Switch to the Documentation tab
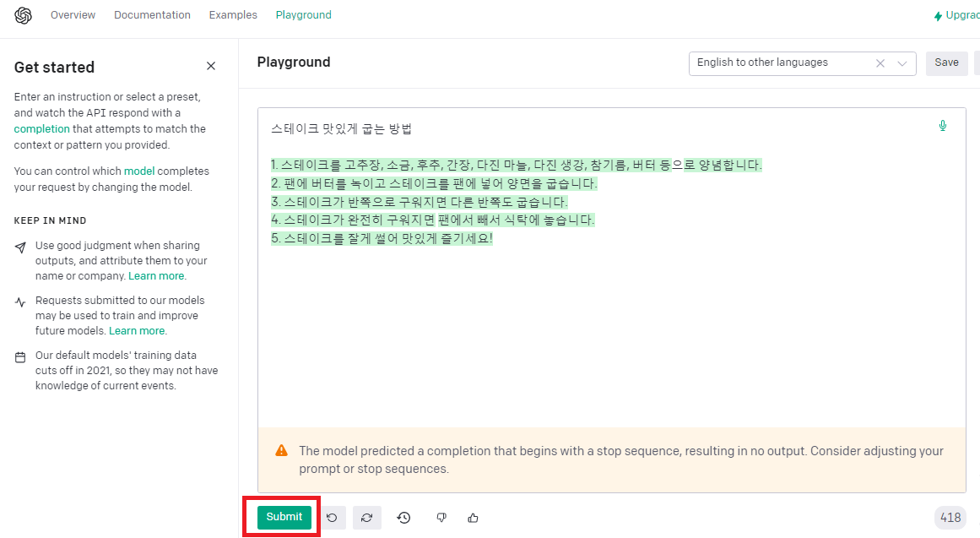The width and height of the screenshot is (980, 538). coord(152,14)
